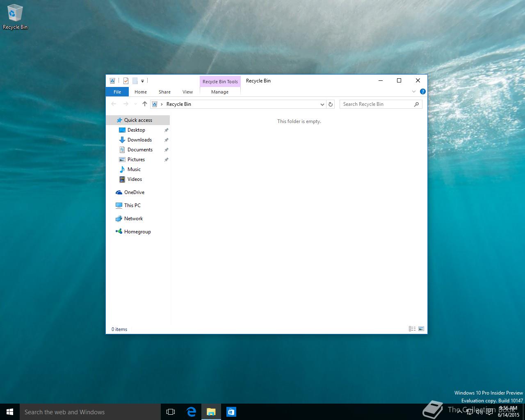
Task: Switch to Details view in status bar
Action: pos(412,329)
